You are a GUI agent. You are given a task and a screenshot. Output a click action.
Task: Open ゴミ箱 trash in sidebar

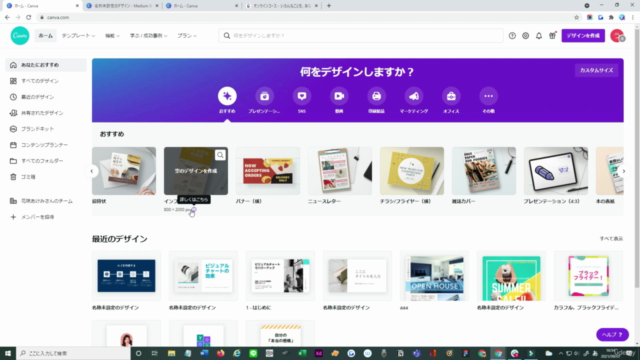pyautogui.click(x=46, y=177)
